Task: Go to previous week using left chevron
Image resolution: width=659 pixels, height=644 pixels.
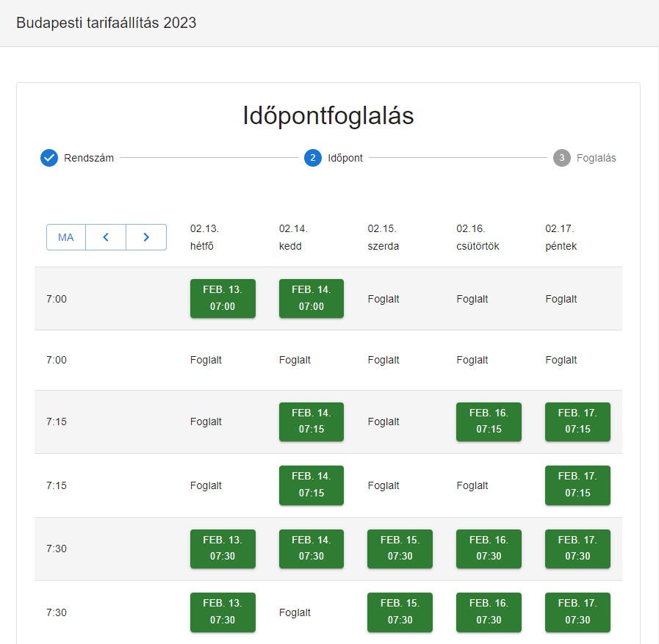Action: click(x=106, y=237)
